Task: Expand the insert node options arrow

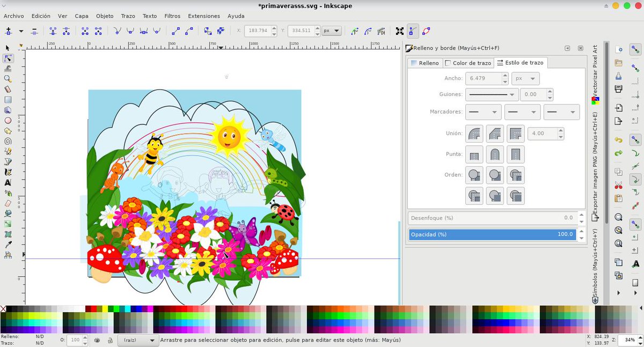Action: click(21, 31)
